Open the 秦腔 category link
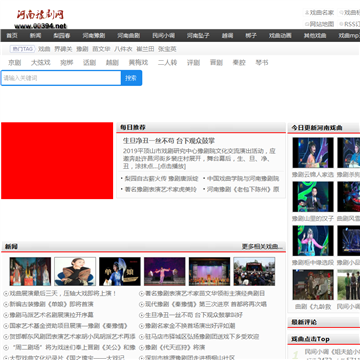This screenshot has width=360, height=360. [239, 62]
